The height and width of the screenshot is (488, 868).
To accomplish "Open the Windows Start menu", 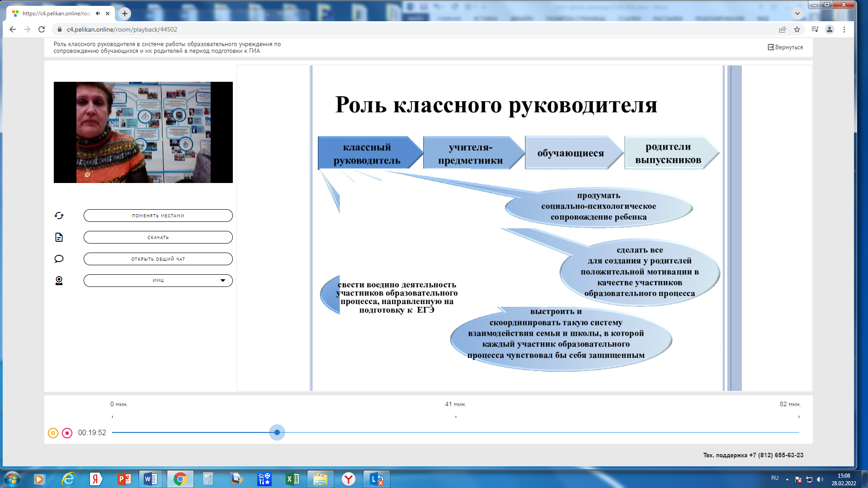I will coord(12,479).
